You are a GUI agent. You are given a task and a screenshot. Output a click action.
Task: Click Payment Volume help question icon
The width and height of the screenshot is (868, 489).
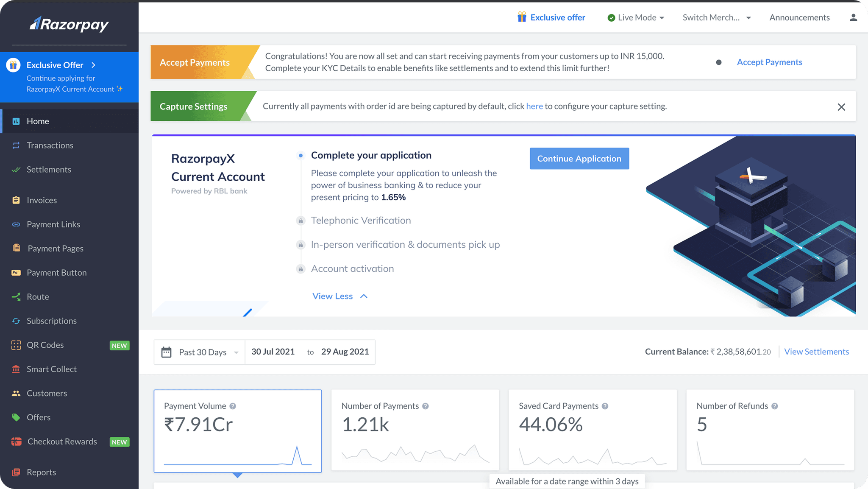tap(233, 406)
